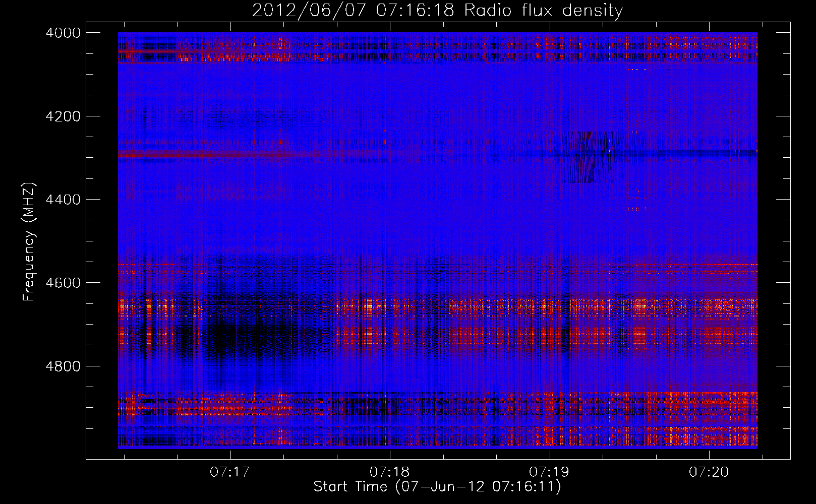Select the 4000 frequency axis label
The height and width of the screenshot is (504, 816).
coord(63,33)
